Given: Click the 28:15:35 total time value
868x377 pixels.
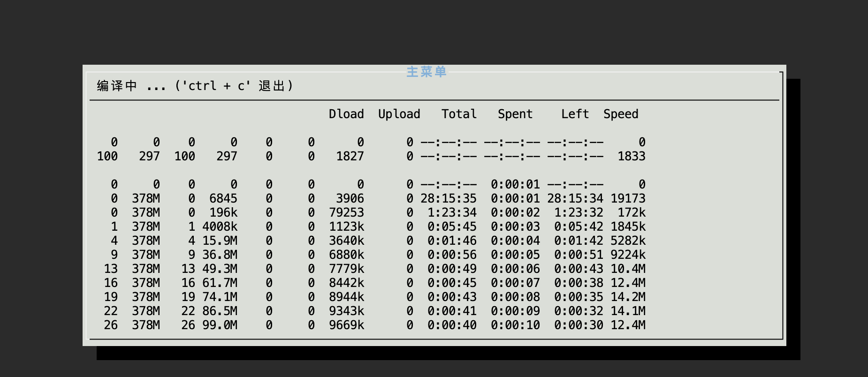Looking at the screenshot, I should [x=449, y=198].
